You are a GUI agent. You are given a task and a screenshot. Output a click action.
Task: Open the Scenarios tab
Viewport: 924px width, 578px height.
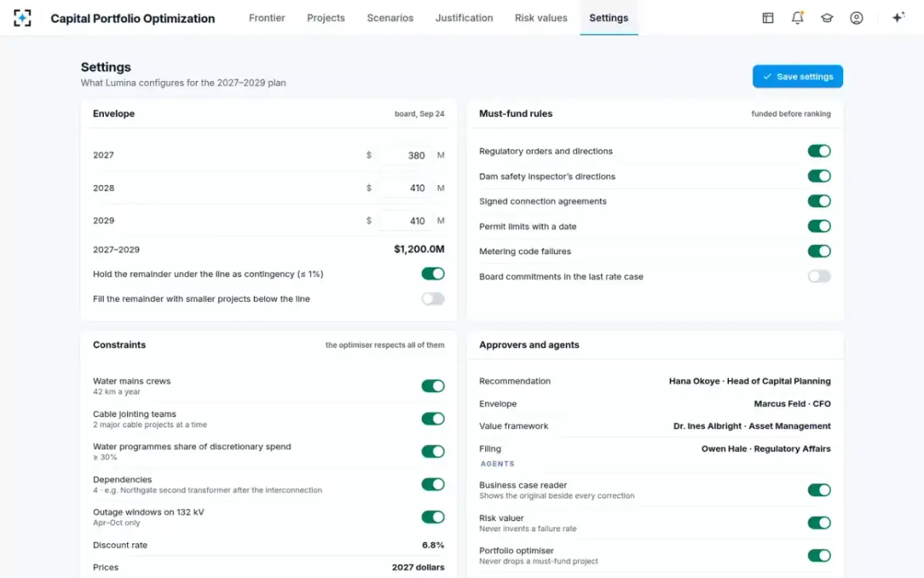390,18
